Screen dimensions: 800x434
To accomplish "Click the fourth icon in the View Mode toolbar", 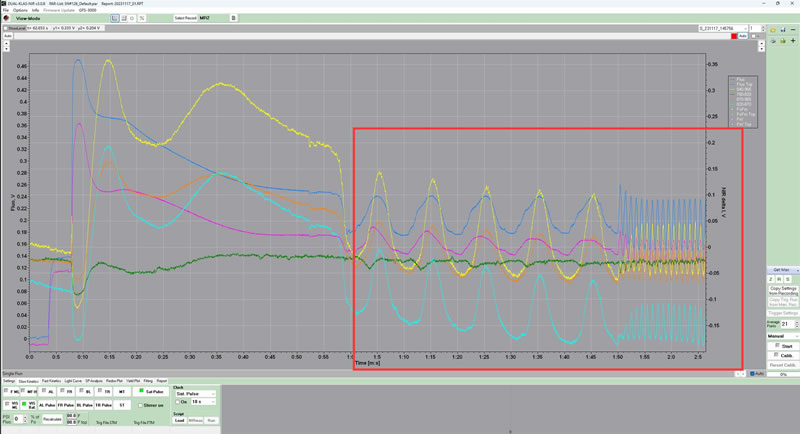I will (140, 18).
